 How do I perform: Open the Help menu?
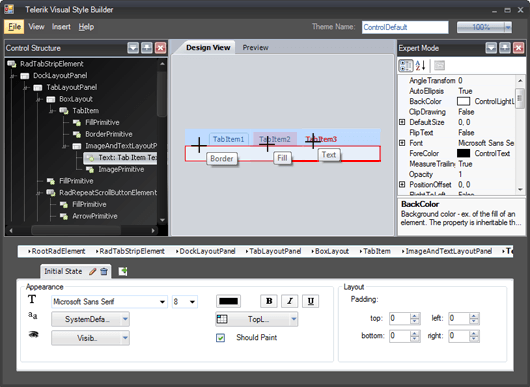pos(86,27)
